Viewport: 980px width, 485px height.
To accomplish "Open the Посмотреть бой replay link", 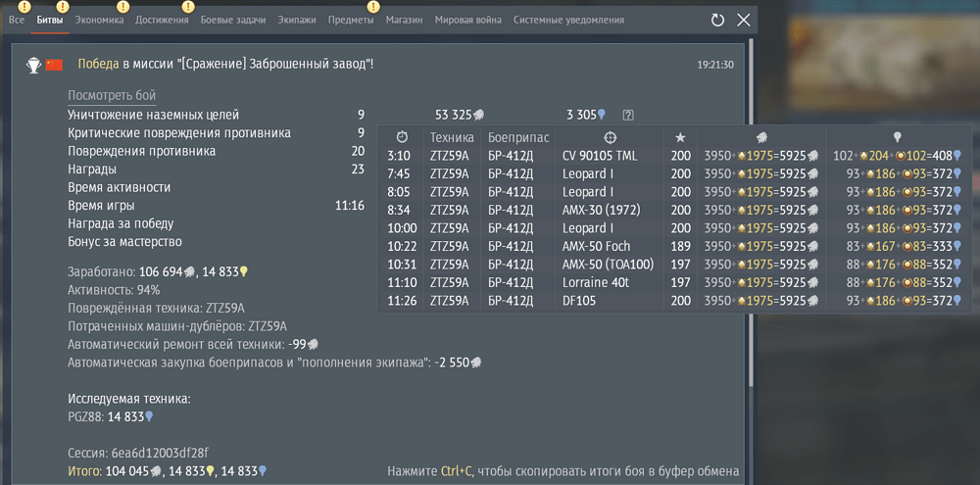I will [112, 96].
